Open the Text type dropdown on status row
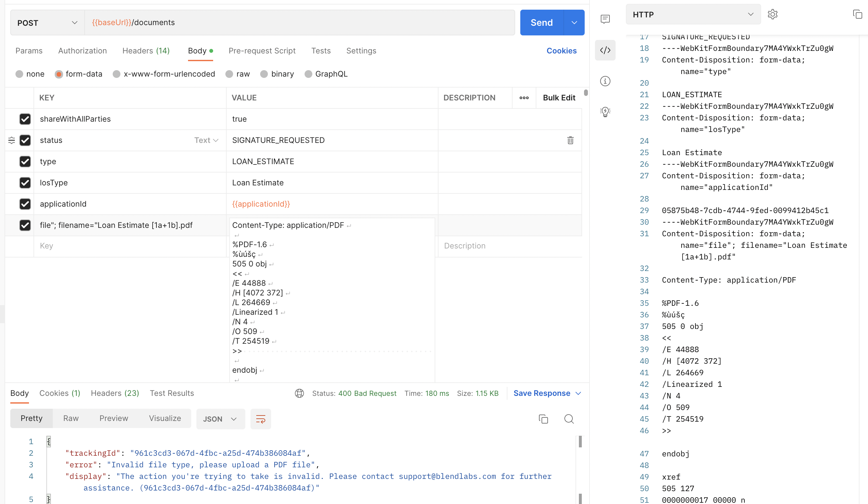The image size is (868, 504). tap(206, 140)
